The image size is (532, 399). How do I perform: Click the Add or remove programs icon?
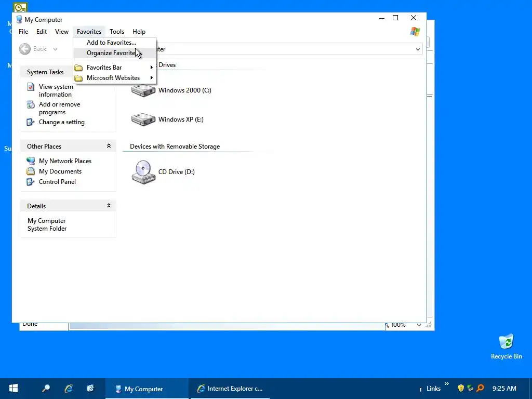click(31, 104)
